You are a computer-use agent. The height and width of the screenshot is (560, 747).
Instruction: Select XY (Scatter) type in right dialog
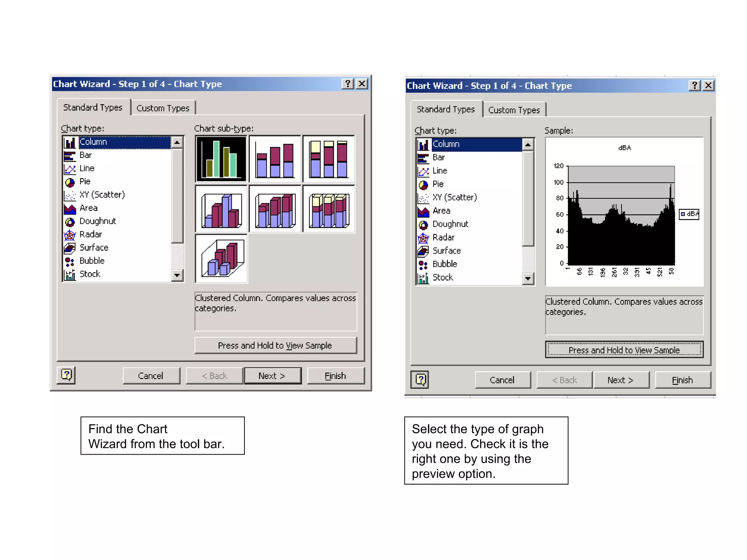pyautogui.click(x=454, y=197)
